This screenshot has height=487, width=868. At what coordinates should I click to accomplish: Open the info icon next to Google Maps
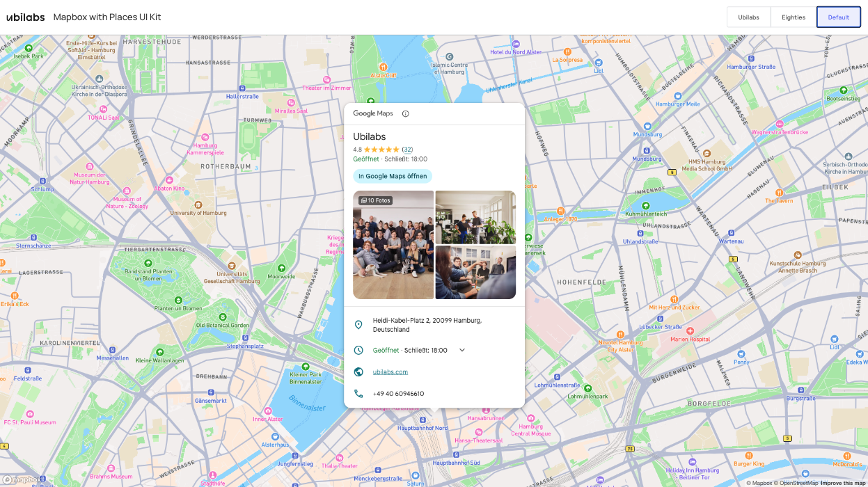(x=406, y=113)
